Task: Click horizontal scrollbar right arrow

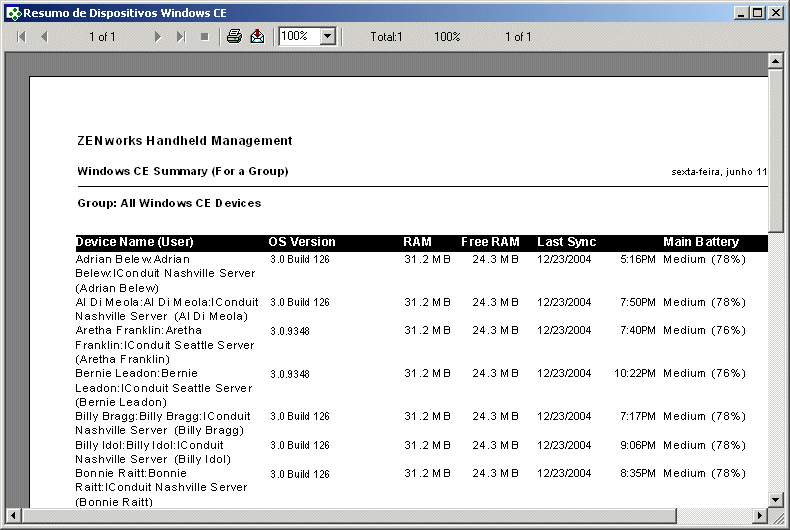Action: coord(760,515)
